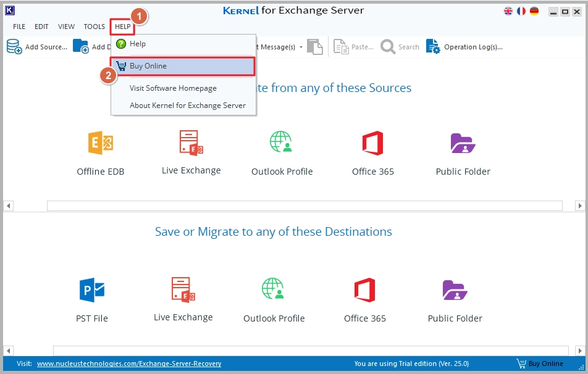Click Operation Log(s)... toolbar text
This screenshot has height=374, width=588.
pos(473,47)
